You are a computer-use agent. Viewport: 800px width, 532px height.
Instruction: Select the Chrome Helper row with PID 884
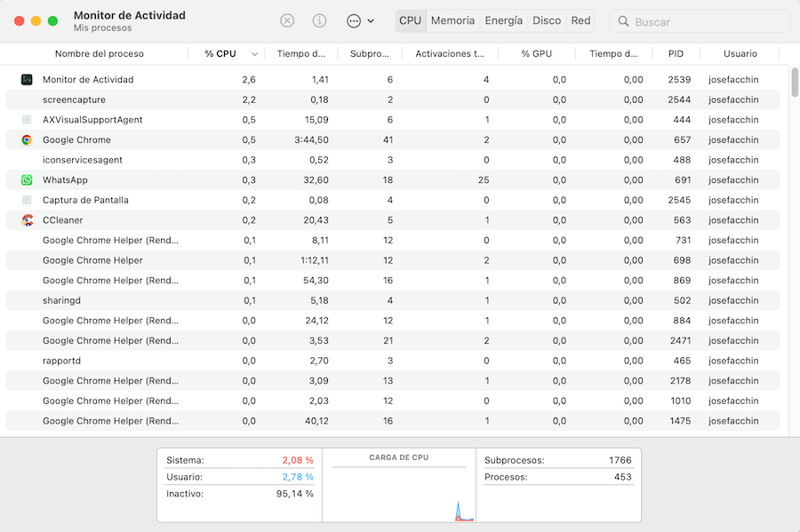click(392, 321)
